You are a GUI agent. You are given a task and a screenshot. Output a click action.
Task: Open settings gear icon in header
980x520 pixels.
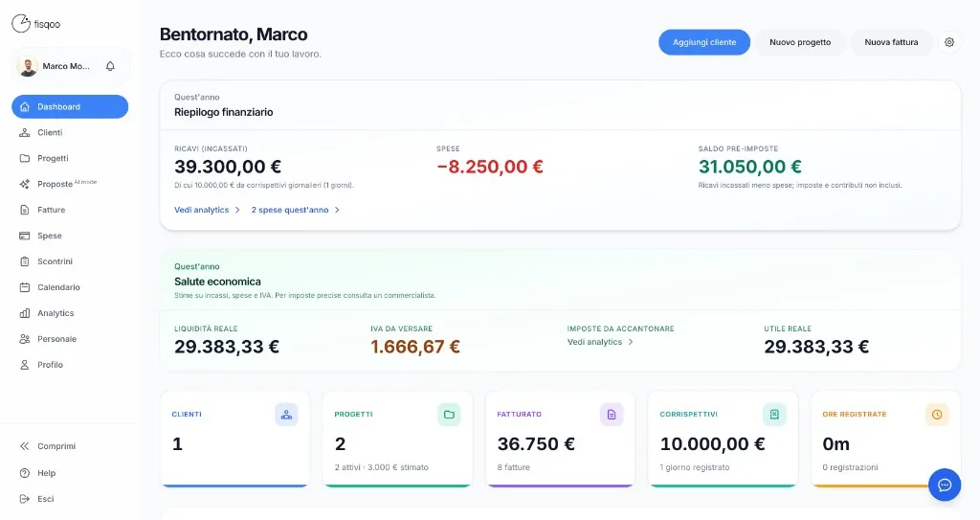pos(949,42)
